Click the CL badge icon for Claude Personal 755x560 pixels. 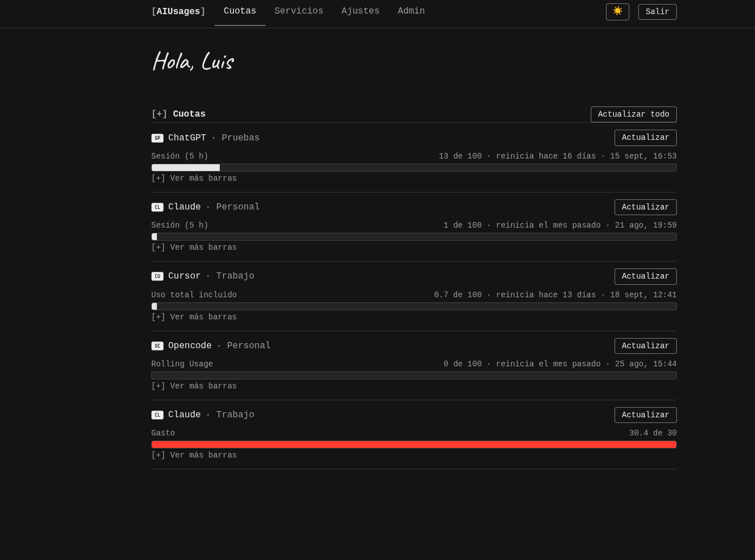[157, 207]
